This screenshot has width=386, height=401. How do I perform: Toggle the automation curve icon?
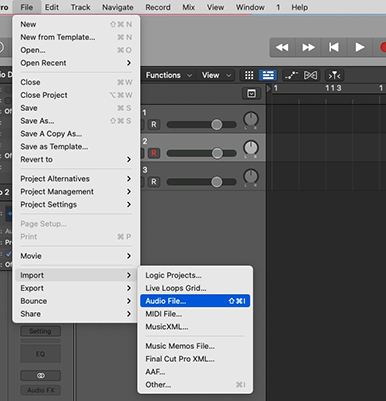click(x=291, y=75)
